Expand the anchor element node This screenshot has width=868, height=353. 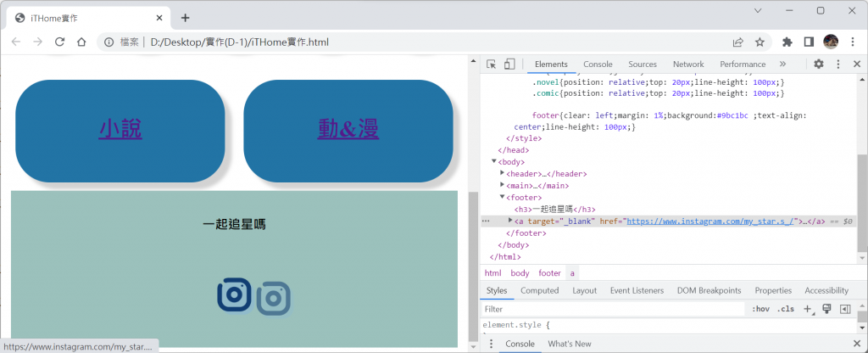coord(510,221)
